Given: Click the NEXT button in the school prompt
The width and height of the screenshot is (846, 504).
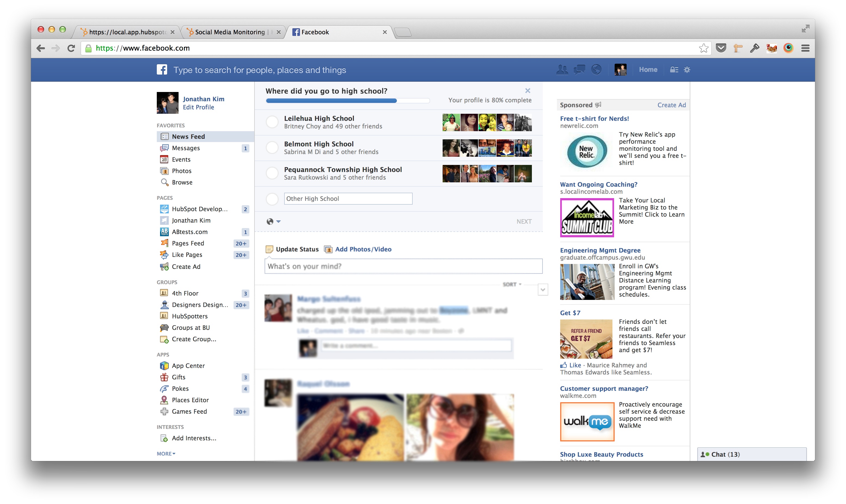Looking at the screenshot, I should [x=524, y=222].
